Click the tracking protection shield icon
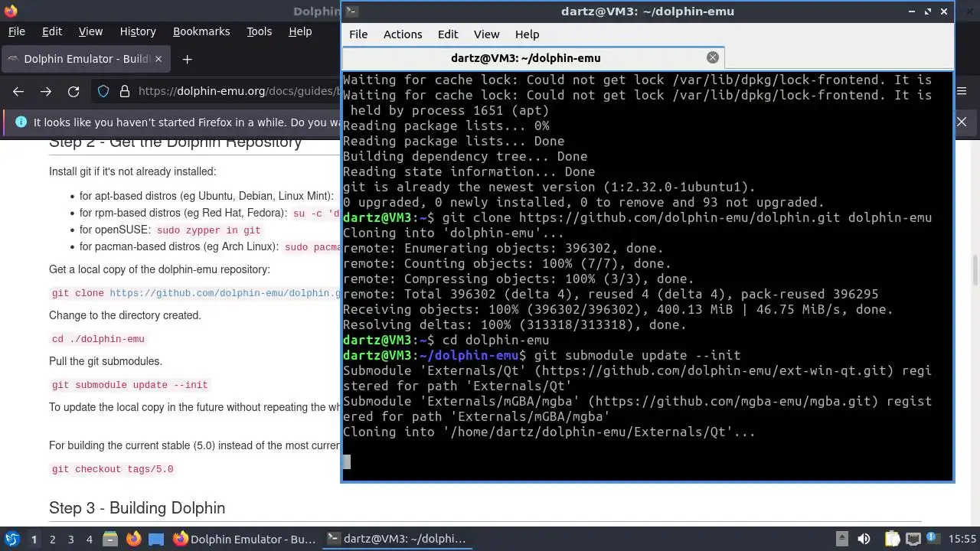The width and height of the screenshot is (980, 551). [103, 92]
